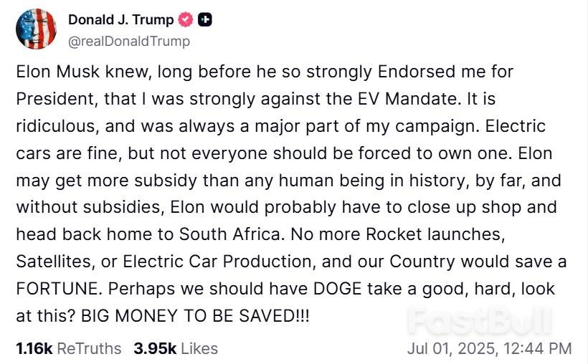This screenshot has height=364, width=588.
Task: Click "BIG MONEY TO BE SAVED!!!" text
Action: click(x=195, y=316)
